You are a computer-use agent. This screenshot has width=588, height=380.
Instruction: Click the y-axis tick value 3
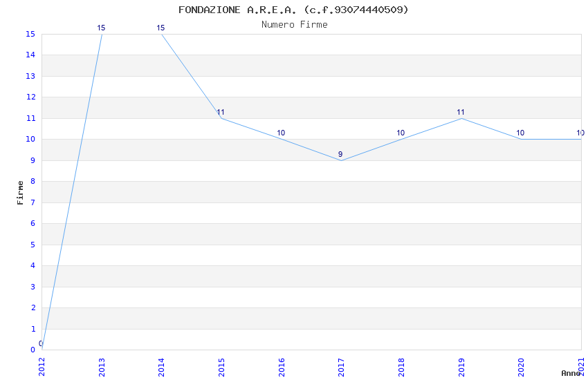click(x=33, y=287)
